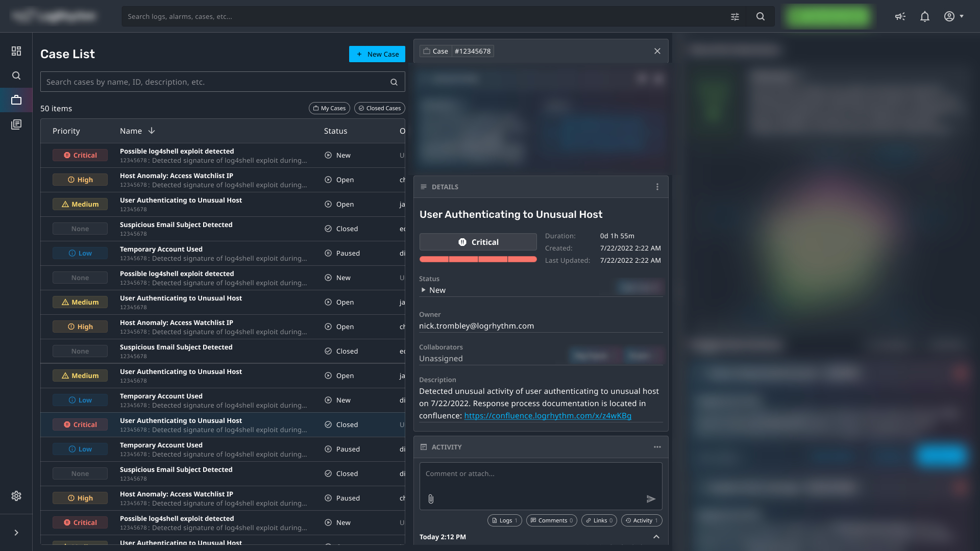Open the confluence.logrhythm.com link
This screenshot has width=980, height=551.
point(548,416)
